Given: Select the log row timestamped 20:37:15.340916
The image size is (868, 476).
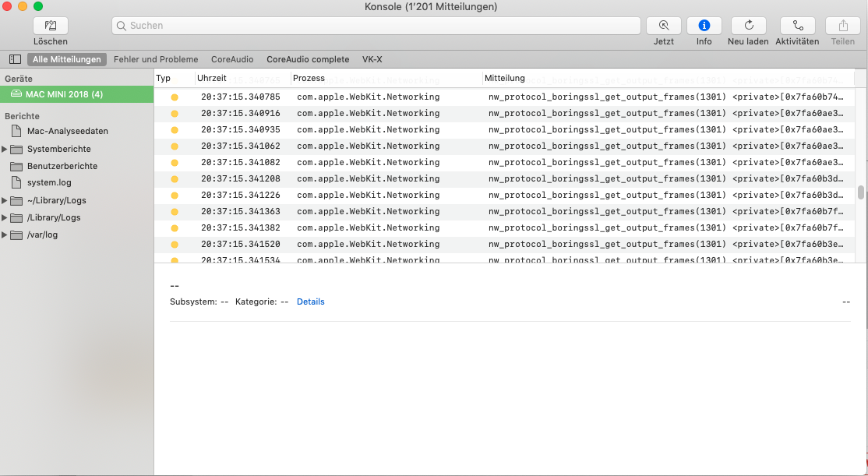Looking at the screenshot, I should point(506,114).
